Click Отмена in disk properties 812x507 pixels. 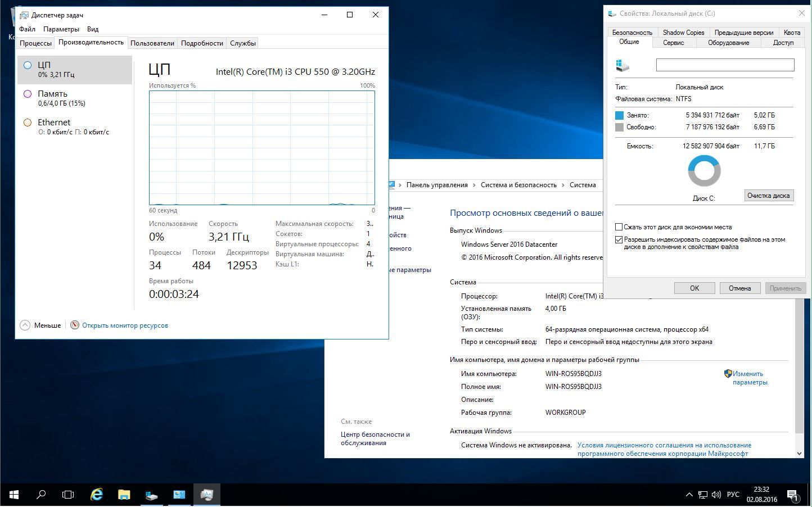pyautogui.click(x=739, y=288)
